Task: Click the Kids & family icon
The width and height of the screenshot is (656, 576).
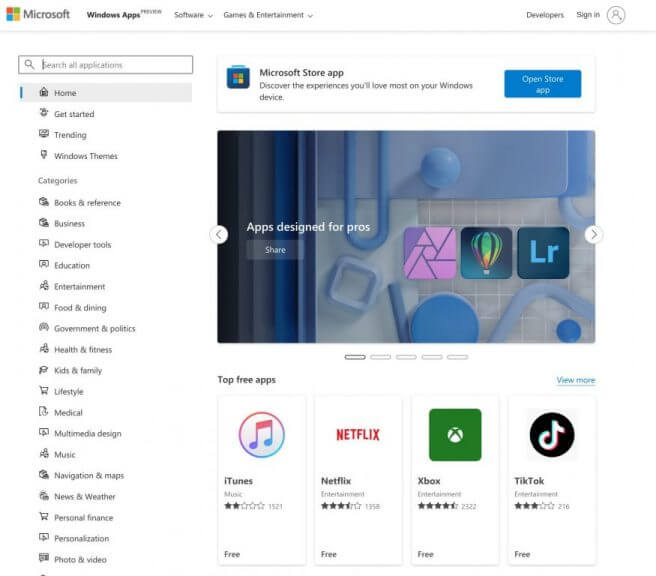Action: pos(44,370)
